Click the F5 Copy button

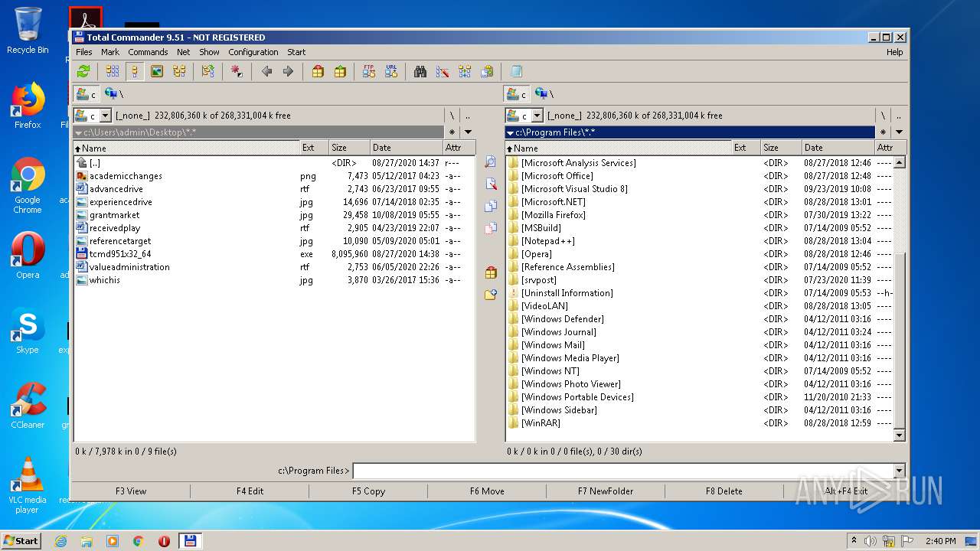(x=368, y=491)
